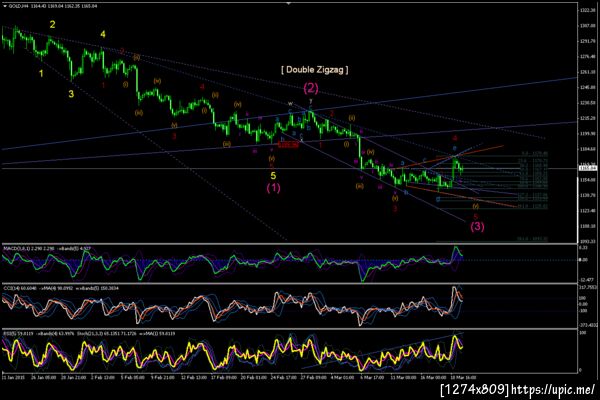Select the yellow wave 4 label
Viewport: 600px width, 400px height.
[103, 34]
